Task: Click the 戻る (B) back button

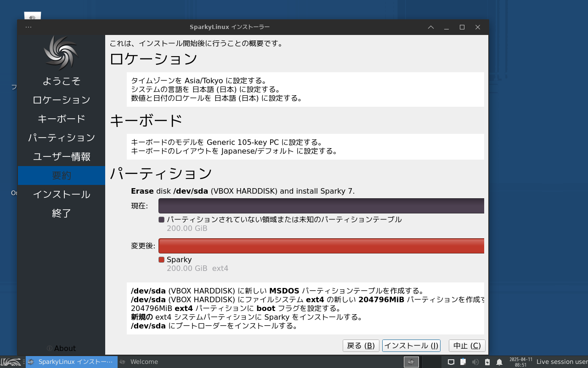Action: click(361, 346)
